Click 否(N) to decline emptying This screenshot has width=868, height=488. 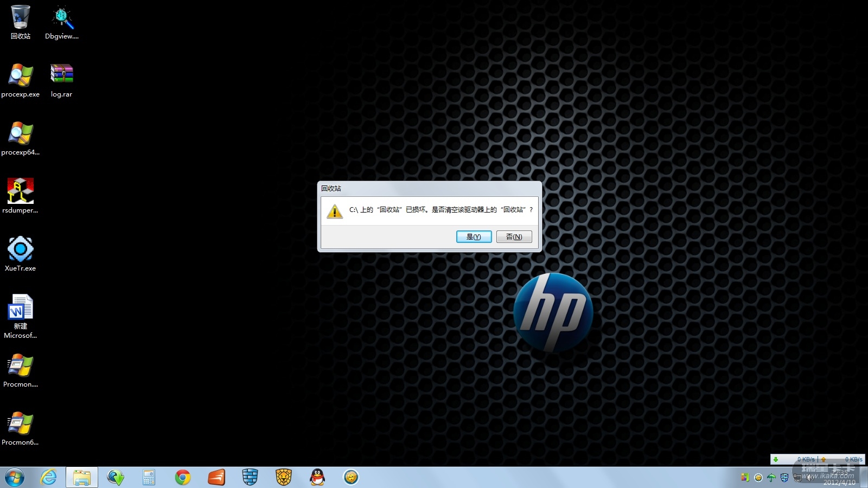(x=514, y=236)
